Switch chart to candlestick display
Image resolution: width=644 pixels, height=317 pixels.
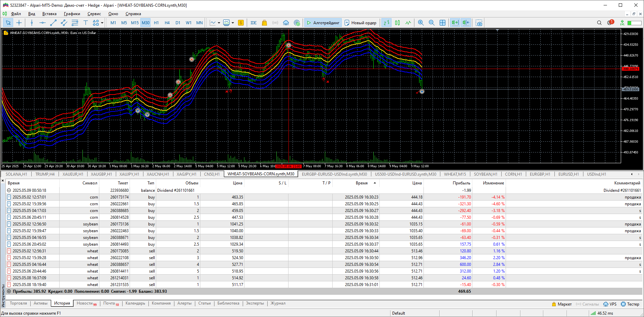[398, 23]
